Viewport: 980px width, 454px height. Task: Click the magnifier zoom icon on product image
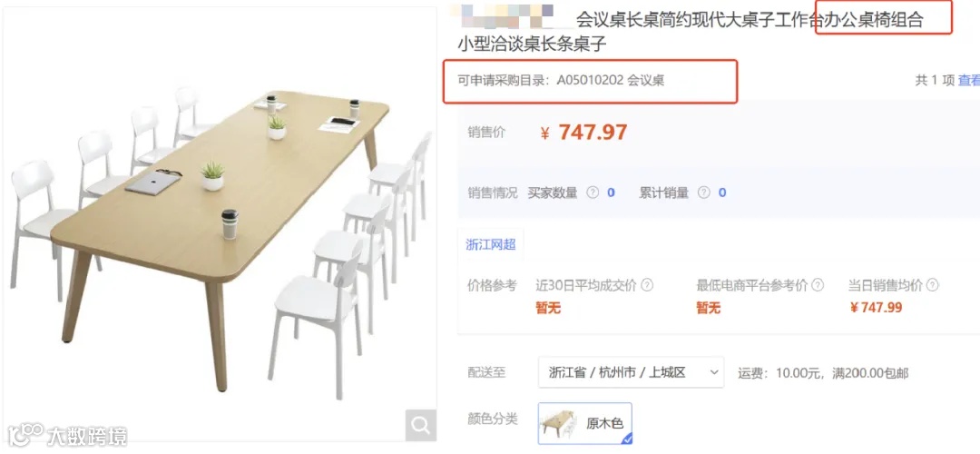[421, 426]
